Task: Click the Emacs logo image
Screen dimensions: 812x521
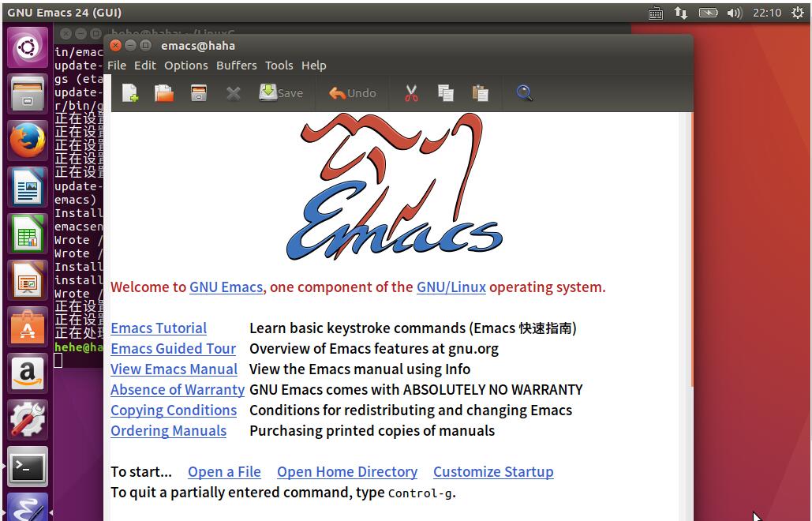Action: click(395, 186)
